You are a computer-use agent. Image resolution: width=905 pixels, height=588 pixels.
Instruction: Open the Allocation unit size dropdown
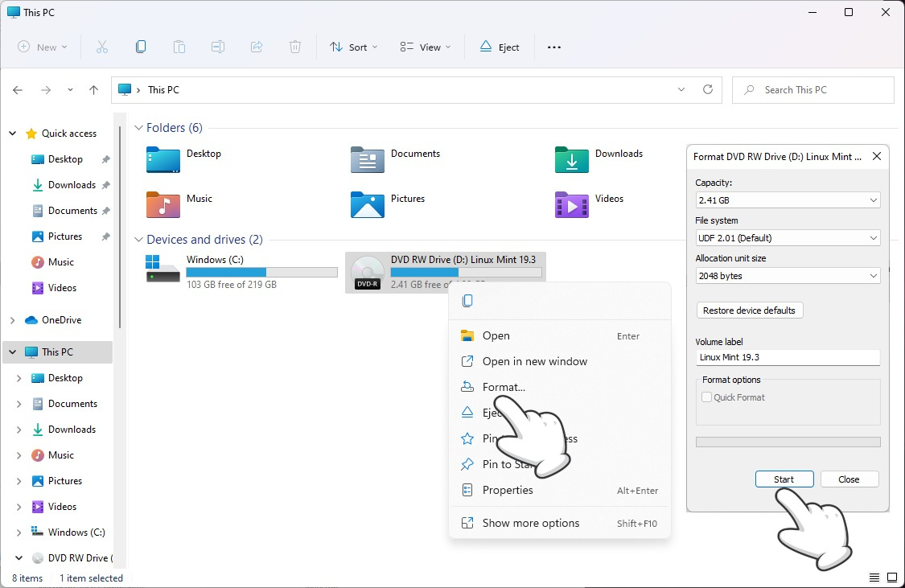[788, 276]
